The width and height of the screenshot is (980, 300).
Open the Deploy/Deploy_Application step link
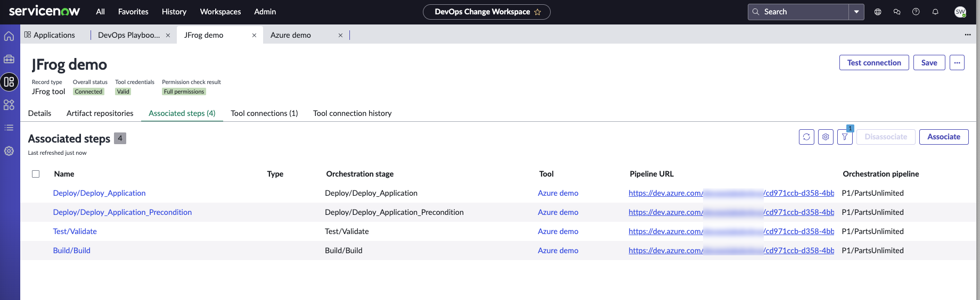pos(99,193)
